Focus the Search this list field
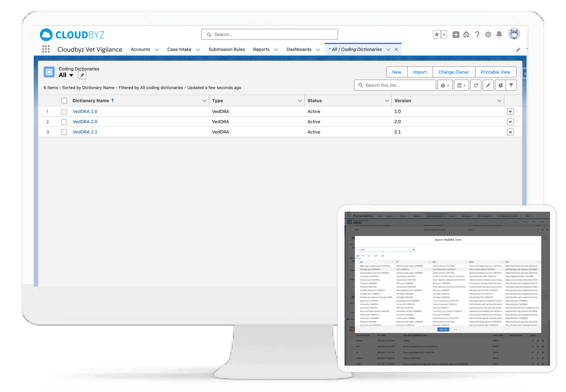 click(x=395, y=85)
